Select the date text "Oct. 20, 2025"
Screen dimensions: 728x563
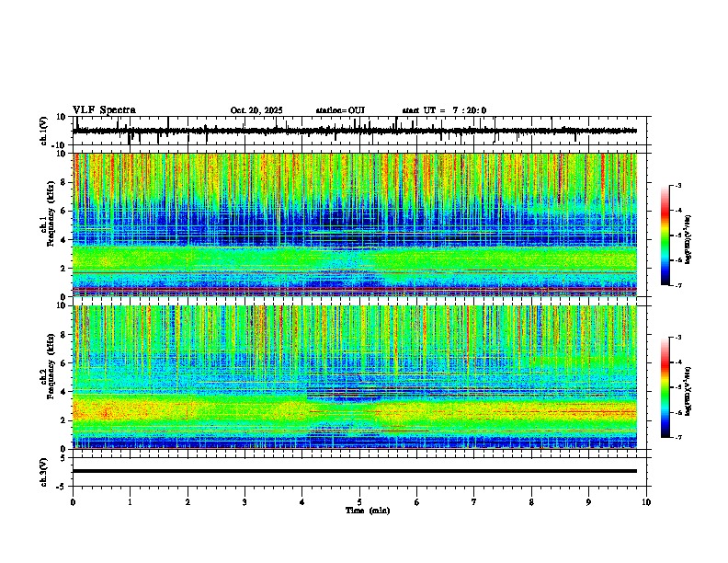tap(256, 110)
